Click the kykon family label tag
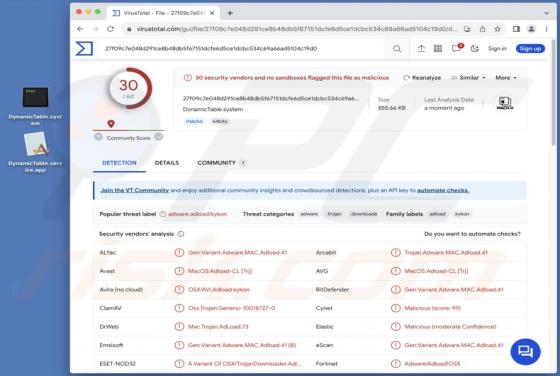Viewport: 560px width, 376px height. [462, 214]
